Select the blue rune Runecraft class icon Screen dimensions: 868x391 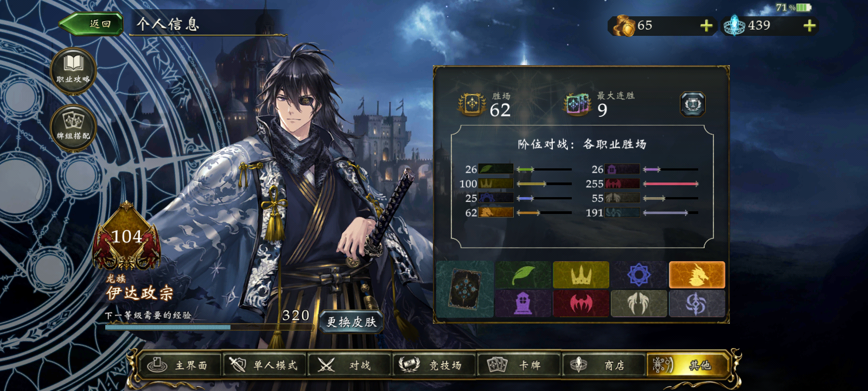639,275
